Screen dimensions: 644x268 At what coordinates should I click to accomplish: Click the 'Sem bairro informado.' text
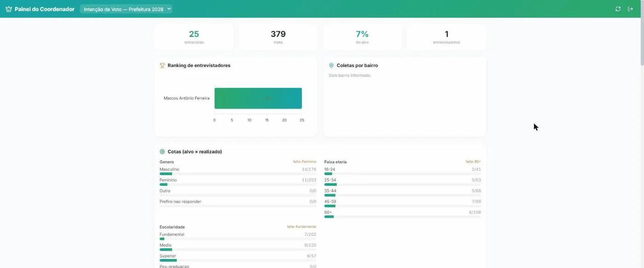[350, 75]
